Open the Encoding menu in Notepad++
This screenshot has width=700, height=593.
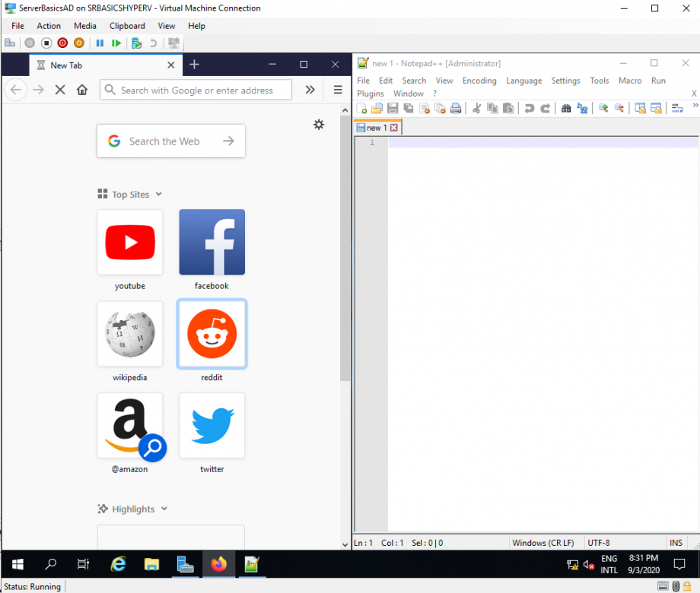[x=479, y=81]
